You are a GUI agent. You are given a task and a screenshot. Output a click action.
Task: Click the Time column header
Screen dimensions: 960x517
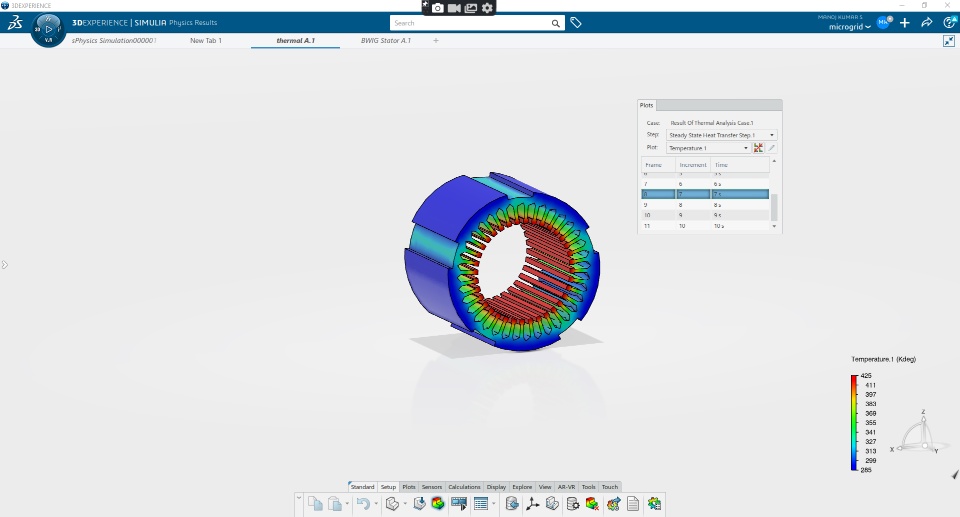[x=740, y=165]
